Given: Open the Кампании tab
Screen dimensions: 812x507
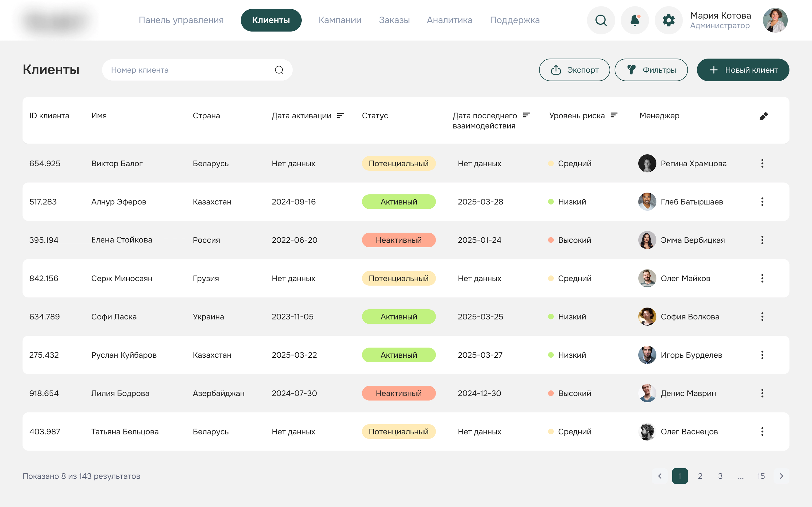Looking at the screenshot, I should point(340,20).
